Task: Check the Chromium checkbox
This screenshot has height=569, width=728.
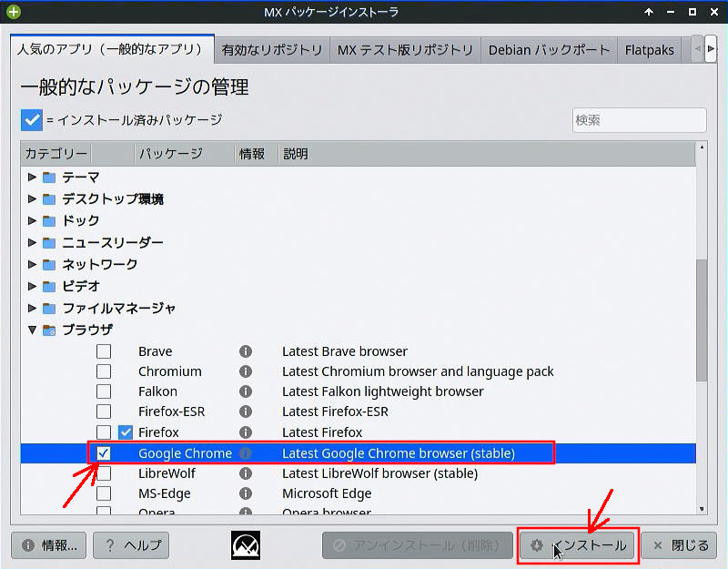Action: [x=104, y=371]
